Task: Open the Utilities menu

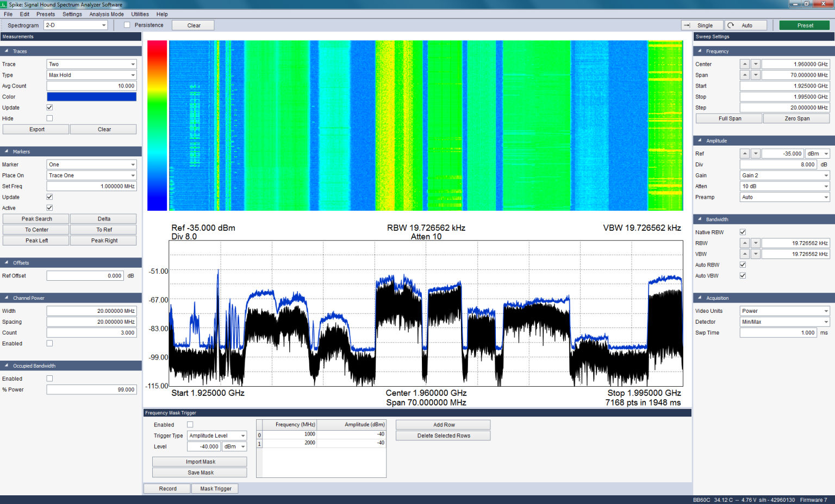Action: [140, 14]
